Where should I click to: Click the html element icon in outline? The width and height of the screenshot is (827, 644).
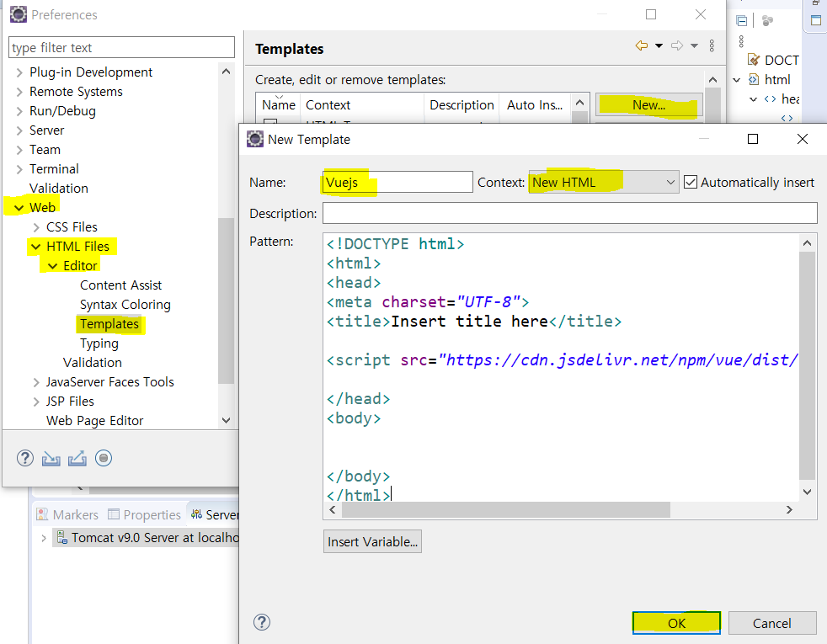pos(755,80)
